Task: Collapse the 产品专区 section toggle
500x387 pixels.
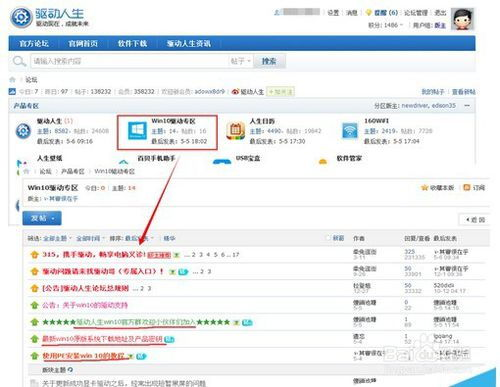Action: point(467,106)
